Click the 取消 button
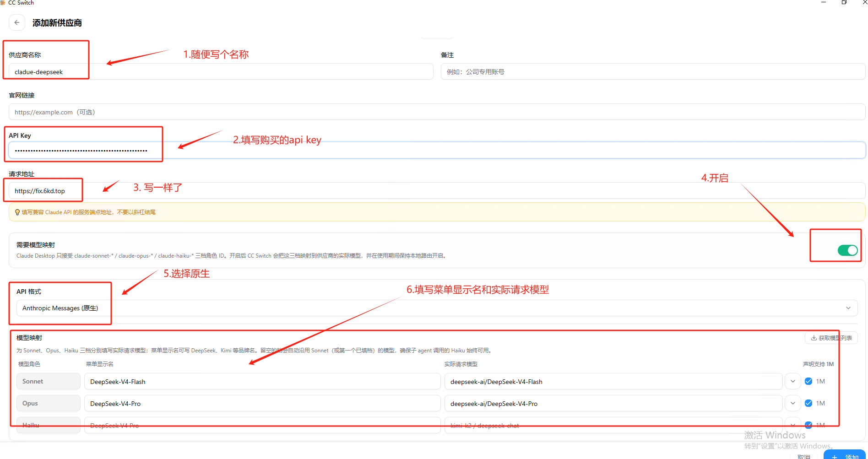This screenshot has height=459, width=868. (x=804, y=456)
